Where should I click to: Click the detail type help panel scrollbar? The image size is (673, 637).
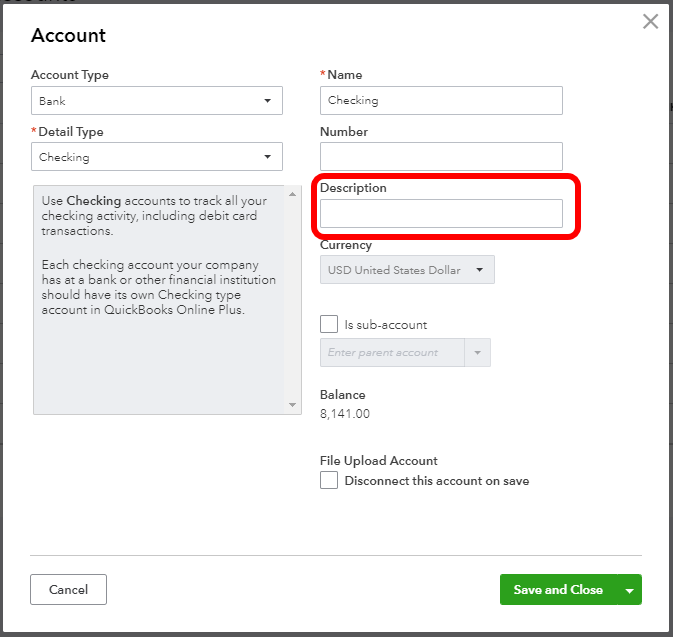coord(293,300)
